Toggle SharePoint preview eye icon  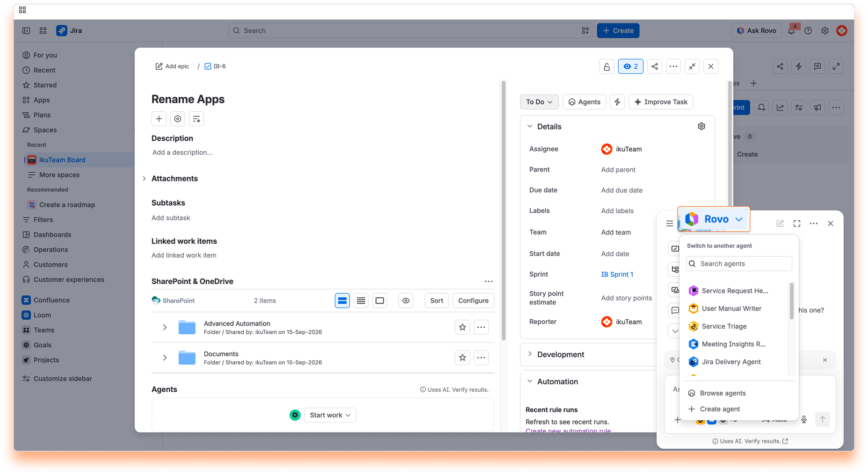[x=406, y=301]
